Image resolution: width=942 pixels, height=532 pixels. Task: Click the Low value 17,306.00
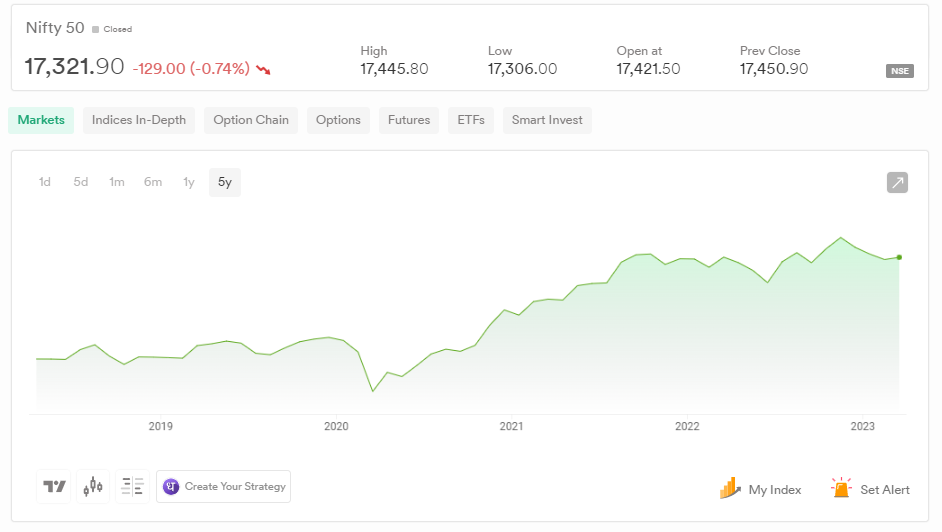(x=522, y=69)
